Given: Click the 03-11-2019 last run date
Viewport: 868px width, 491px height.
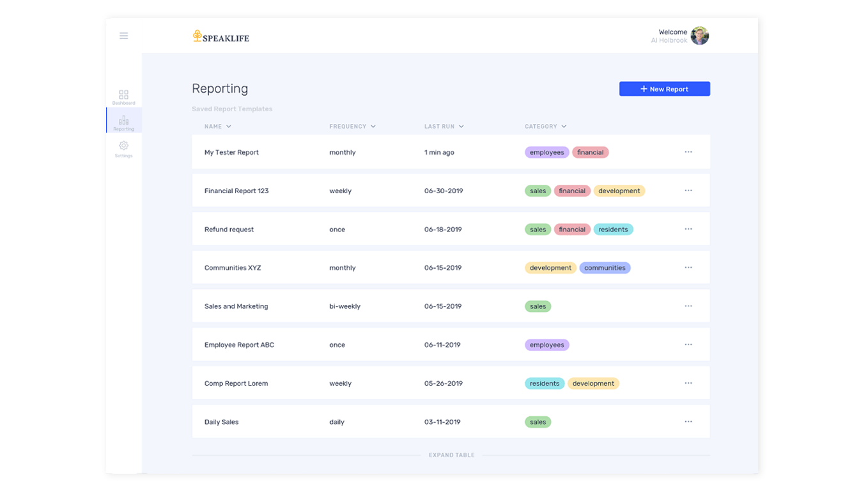Looking at the screenshot, I should coord(442,422).
